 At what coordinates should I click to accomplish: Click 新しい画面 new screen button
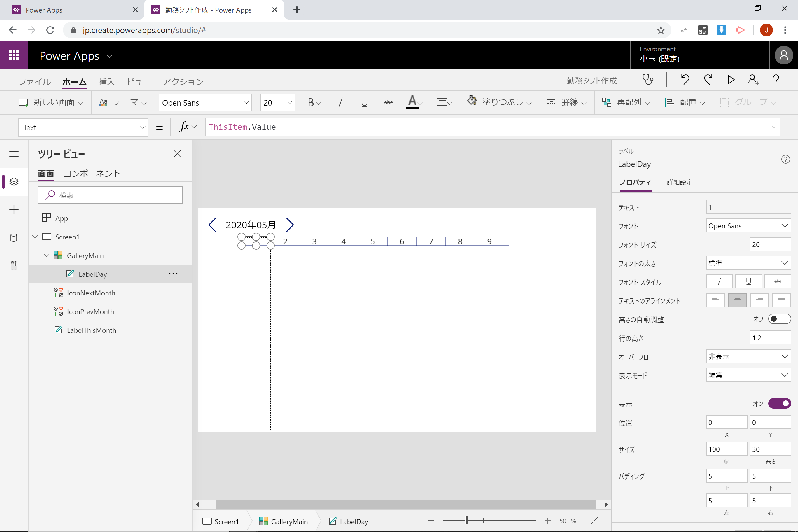pos(51,102)
